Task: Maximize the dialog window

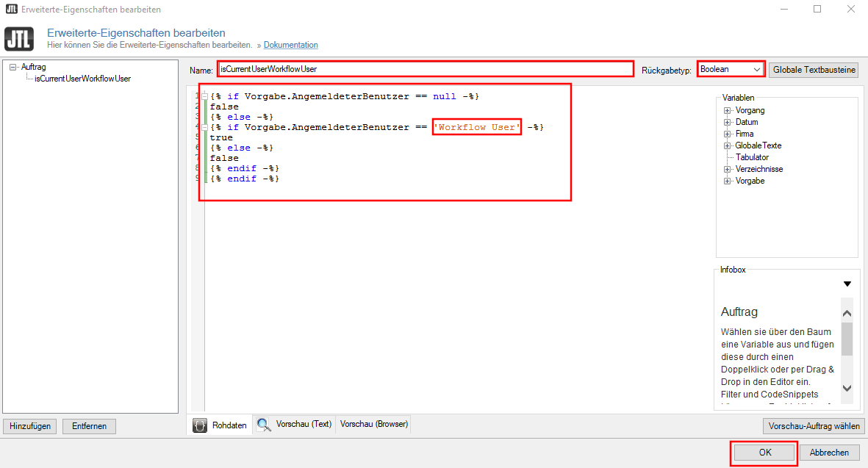Action: pos(817,10)
